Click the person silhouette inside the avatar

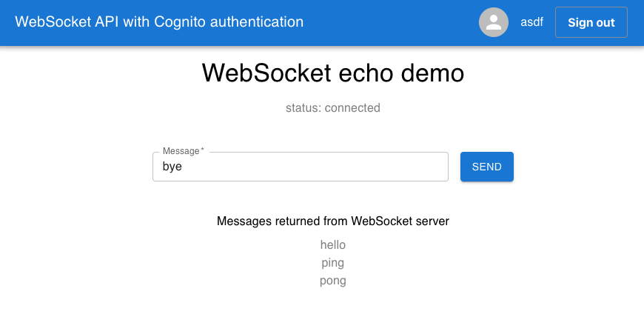tap(494, 22)
